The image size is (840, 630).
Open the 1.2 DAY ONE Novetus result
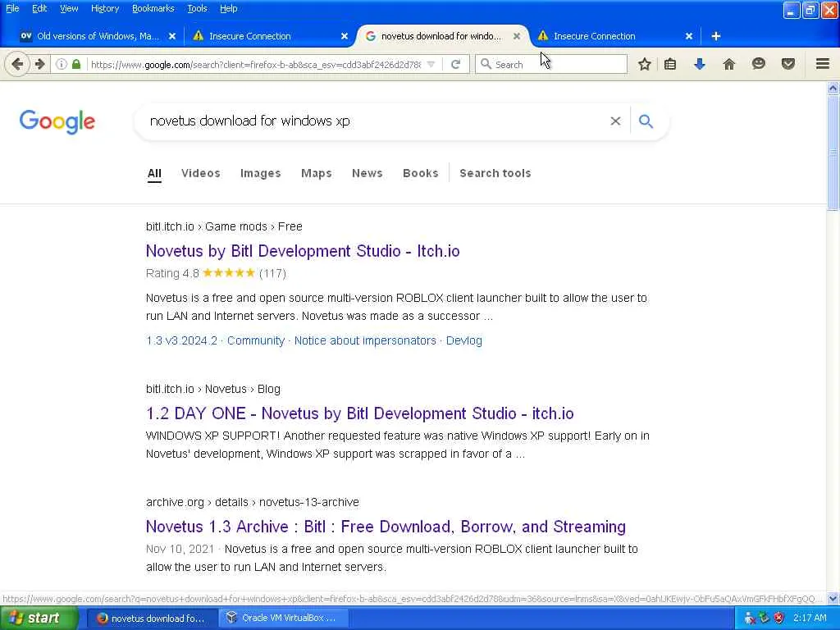(x=359, y=413)
